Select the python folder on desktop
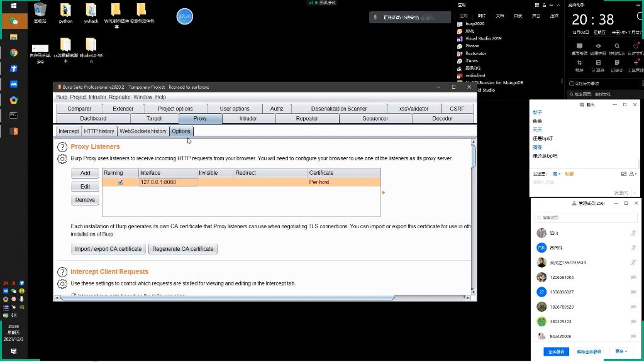This screenshot has height=362, width=644. coord(65,13)
